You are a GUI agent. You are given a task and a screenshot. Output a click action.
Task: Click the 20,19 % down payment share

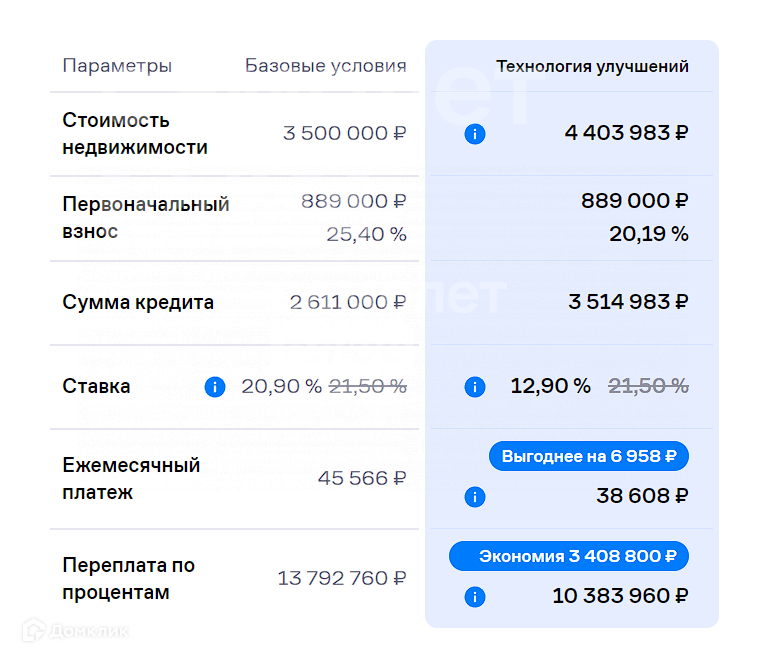(648, 234)
